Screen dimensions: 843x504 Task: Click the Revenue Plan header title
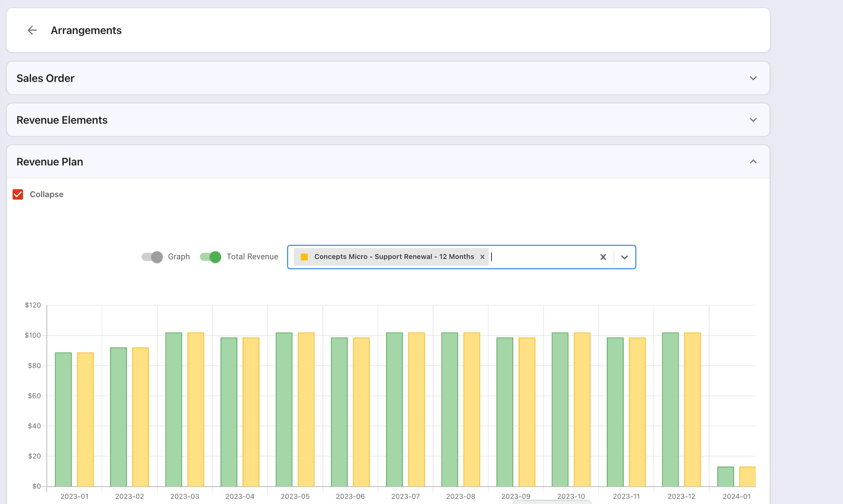point(49,162)
